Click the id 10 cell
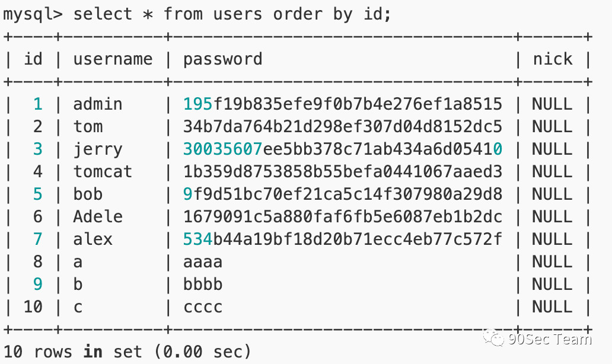Viewport: 612px width, 364px height. [33, 307]
